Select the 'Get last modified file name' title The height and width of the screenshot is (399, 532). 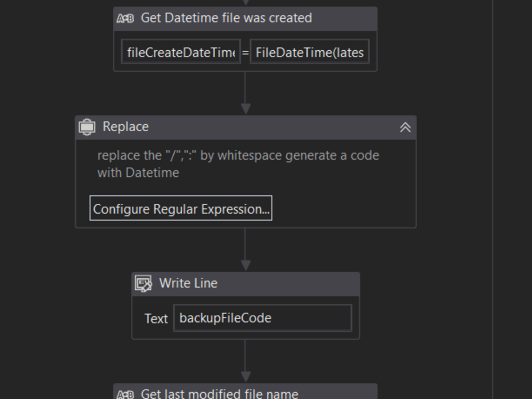[x=219, y=394]
